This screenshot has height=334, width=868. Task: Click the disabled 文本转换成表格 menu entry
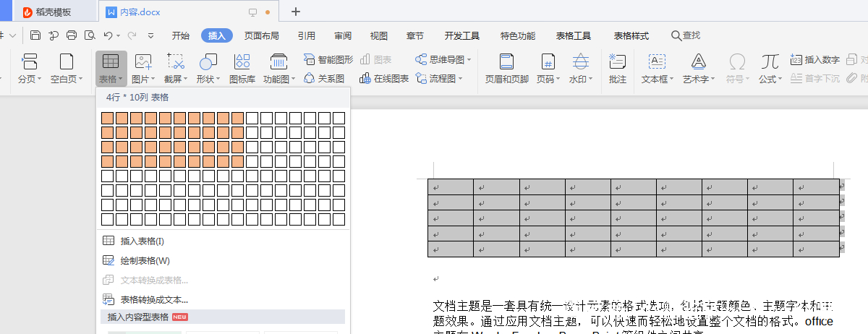tap(223, 280)
